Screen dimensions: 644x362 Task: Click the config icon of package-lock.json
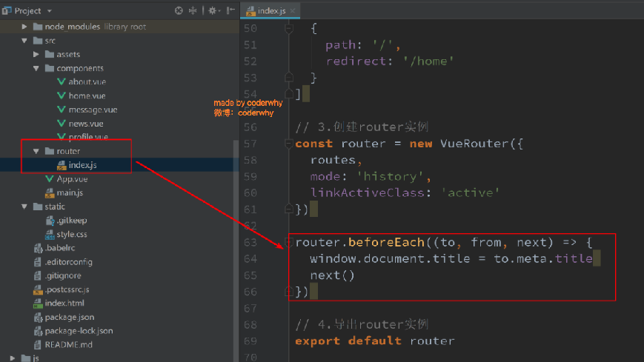pyautogui.click(x=38, y=331)
